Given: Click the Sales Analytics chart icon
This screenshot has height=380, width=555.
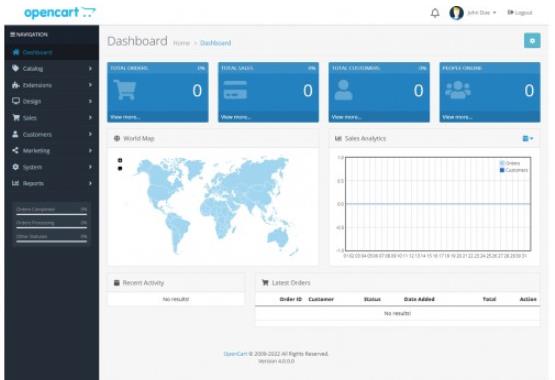Looking at the screenshot, I should point(338,138).
